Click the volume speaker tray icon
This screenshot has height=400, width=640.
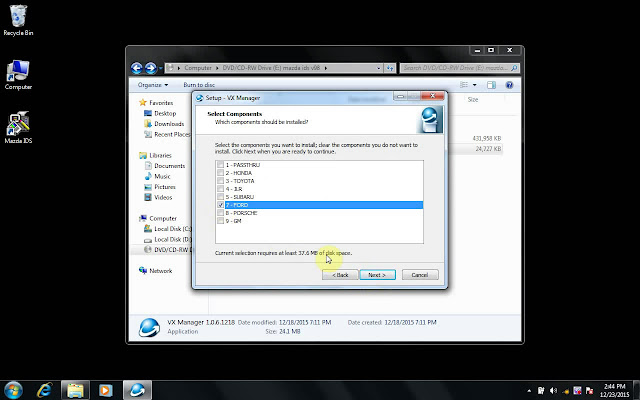coord(553,391)
